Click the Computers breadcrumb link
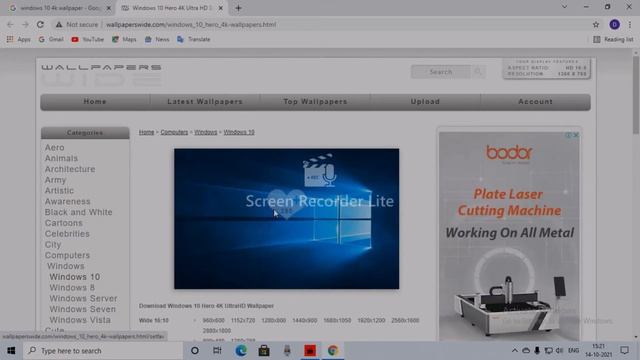The image size is (640, 360). click(x=174, y=132)
